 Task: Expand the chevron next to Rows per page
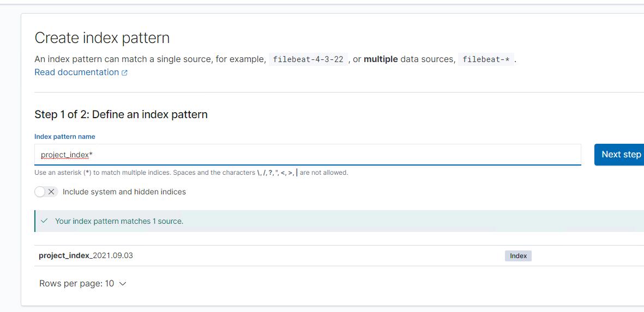[x=122, y=284]
